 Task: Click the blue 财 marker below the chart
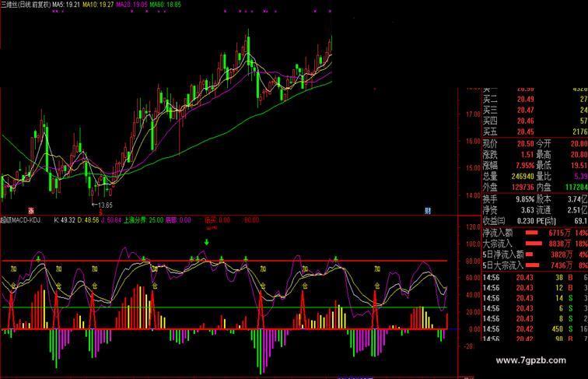(x=428, y=211)
